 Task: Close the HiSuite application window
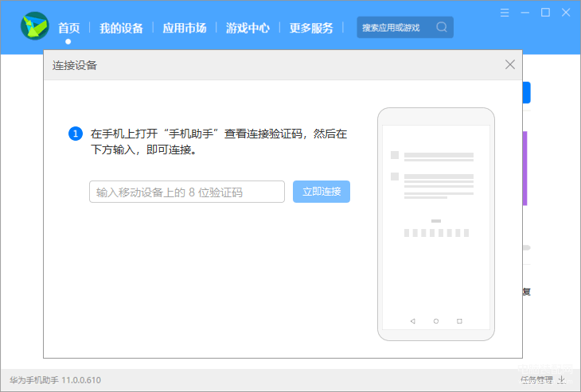coord(565,12)
